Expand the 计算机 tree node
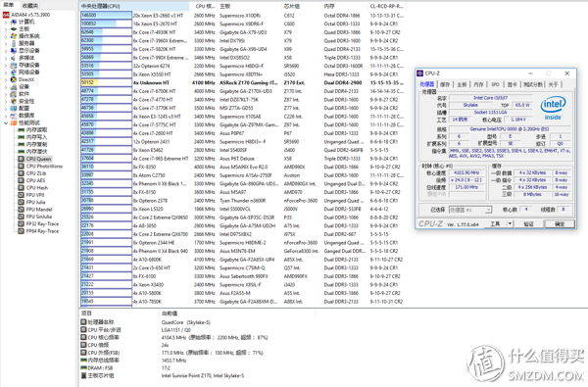The width and height of the screenshot is (588, 387). [6, 22]
